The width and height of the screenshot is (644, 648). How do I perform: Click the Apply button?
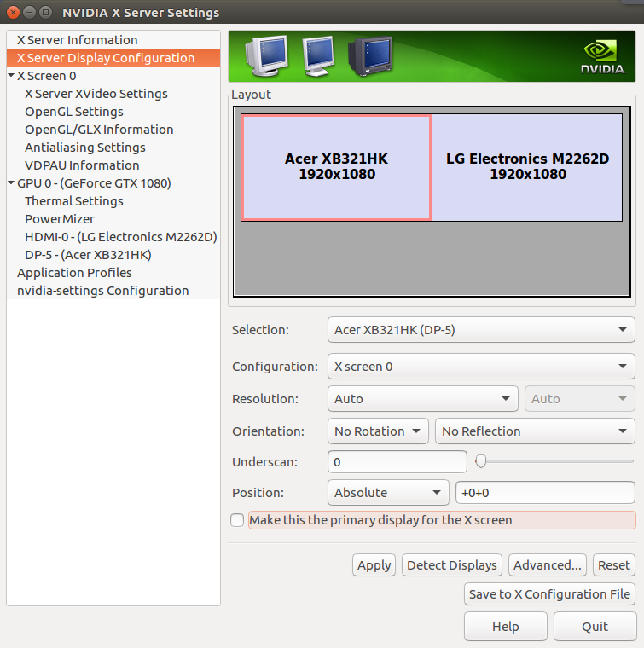(x=374, y=565)
